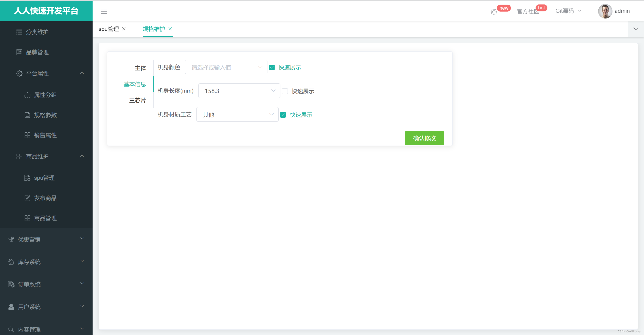Open the 机身材质工艺 dropdown showing 其他
This screenshot has height=335, width=644.
[x=237, y=114]
